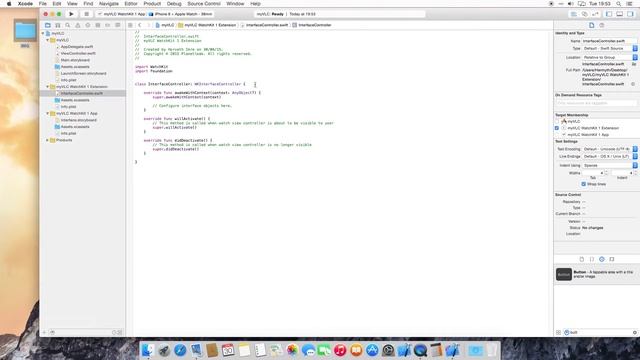The width and height of the screenshot is (640, 360).
Task: Enable myVLC target membership checkbox
Action: [557, 122]
